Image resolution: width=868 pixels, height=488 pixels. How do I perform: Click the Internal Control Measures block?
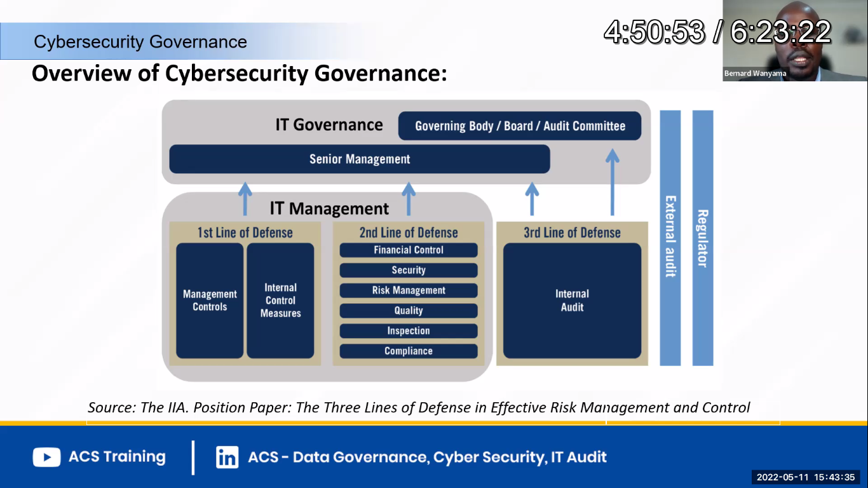[x=280, y=301]
